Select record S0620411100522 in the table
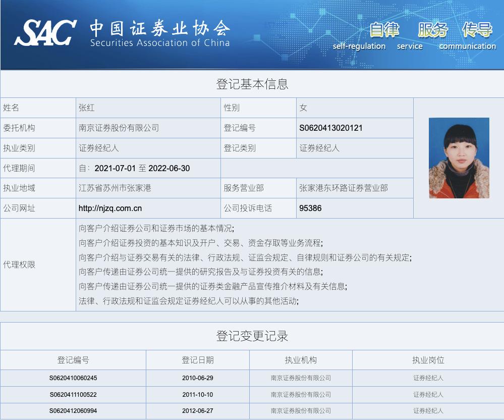 (x=73, y=394)
